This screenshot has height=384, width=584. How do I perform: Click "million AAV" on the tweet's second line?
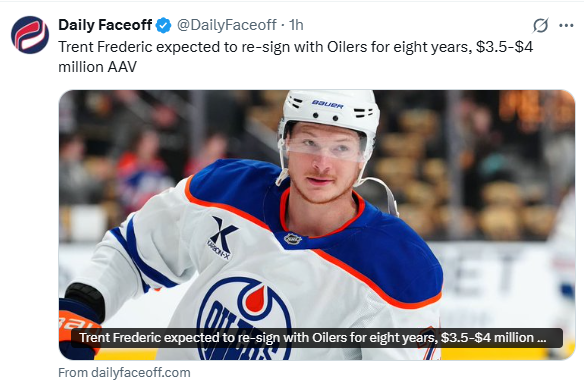tap(98, 67)
